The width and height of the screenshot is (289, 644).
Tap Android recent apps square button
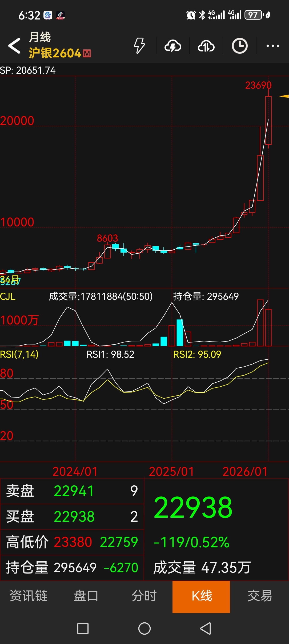click(x=83, y=629)
